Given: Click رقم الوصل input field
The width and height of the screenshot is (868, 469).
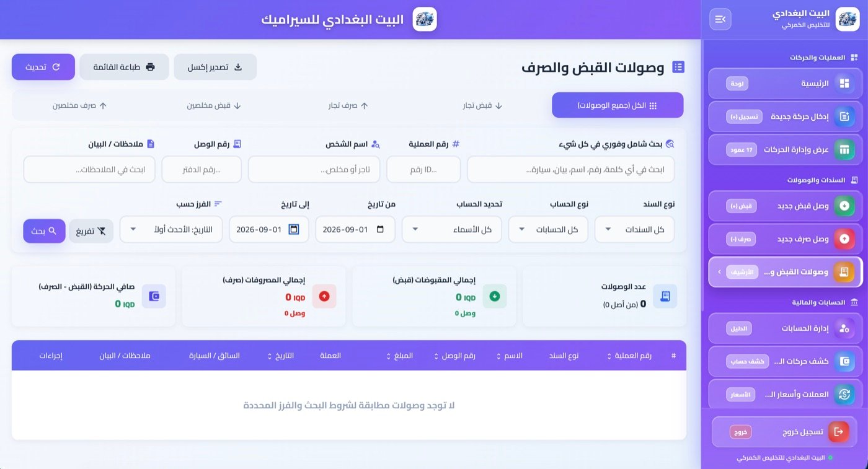Looking at the screenshot, I should pos(201,170).
